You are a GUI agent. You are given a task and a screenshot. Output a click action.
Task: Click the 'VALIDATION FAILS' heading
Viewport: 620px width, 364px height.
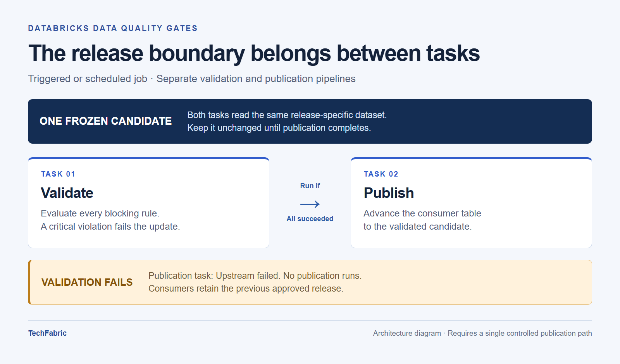click(87, 282)
